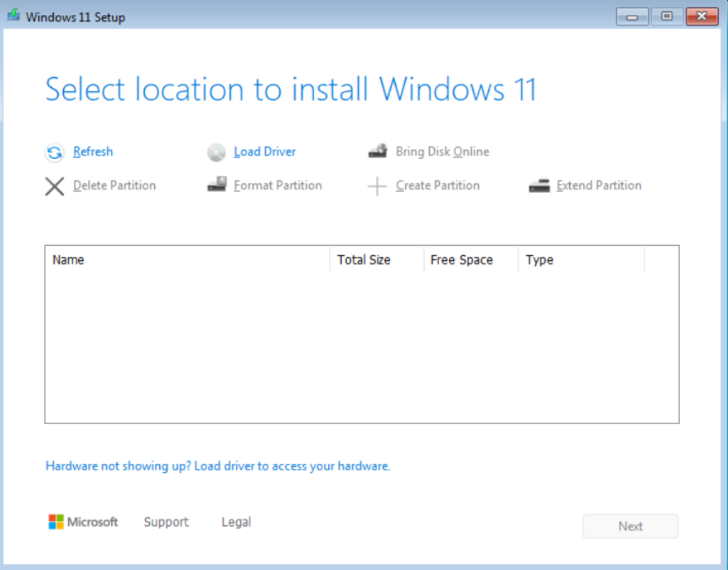
Task: Sort by the Total Size column header
Action: 377,260
